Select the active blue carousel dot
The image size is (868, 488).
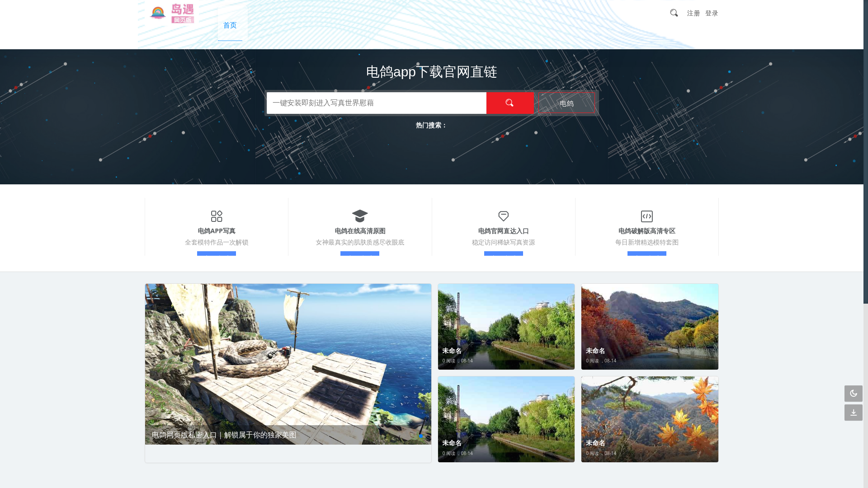pyautogui.click(x=421, y=436)
